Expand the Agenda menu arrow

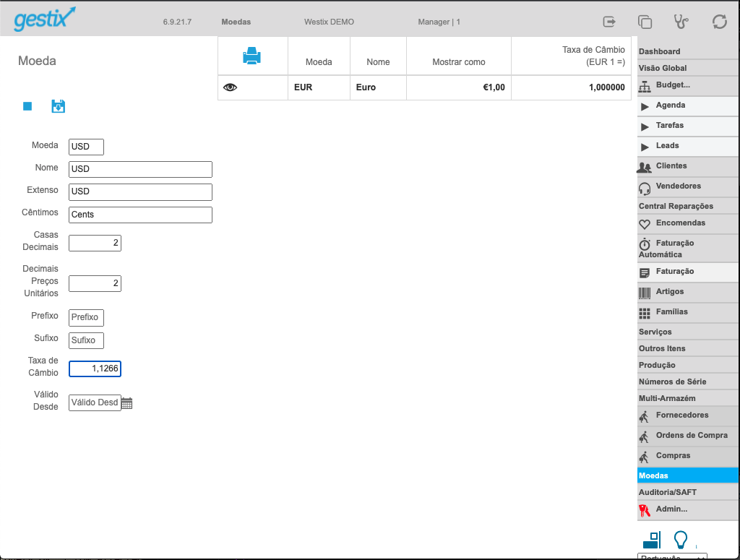(x=645, y=107)
